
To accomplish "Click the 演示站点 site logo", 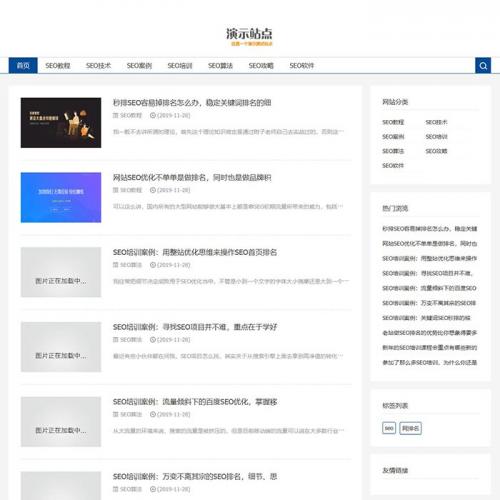I will [249, 36].
